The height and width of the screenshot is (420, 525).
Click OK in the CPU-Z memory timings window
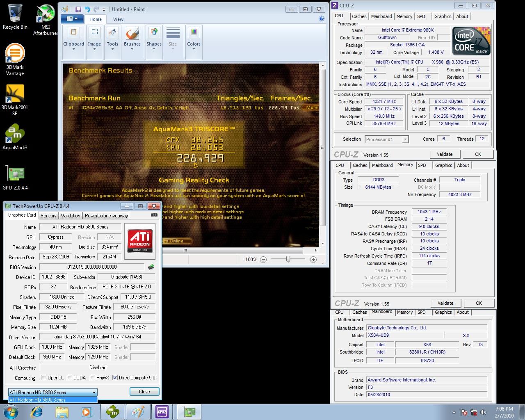(479, 303)
